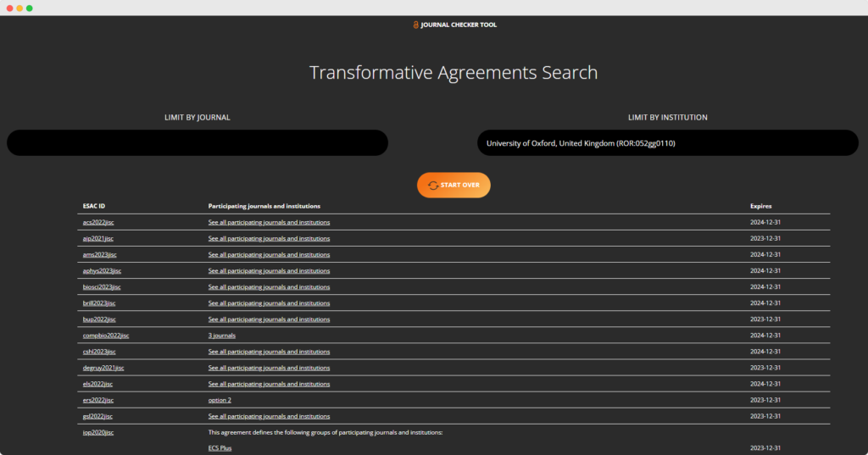Open the 'option 2' link for ers2022jisc
Image resolution: width=868 pixels, height=455 pixels.
point(220,400)
